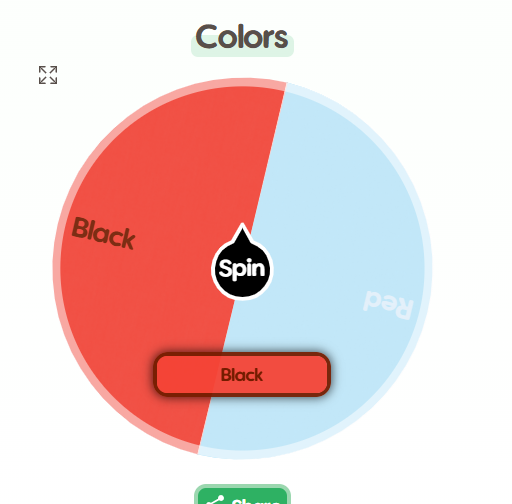Click the word "Spin" in black circle
Screen dimensions: 512x504
pyautogui.click(x=242, y=269)
